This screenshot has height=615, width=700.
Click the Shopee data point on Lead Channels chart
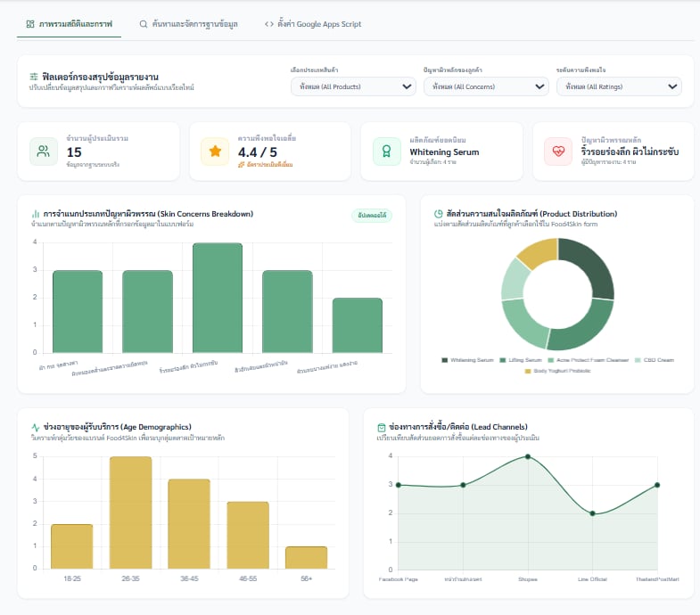coord(528,456)
